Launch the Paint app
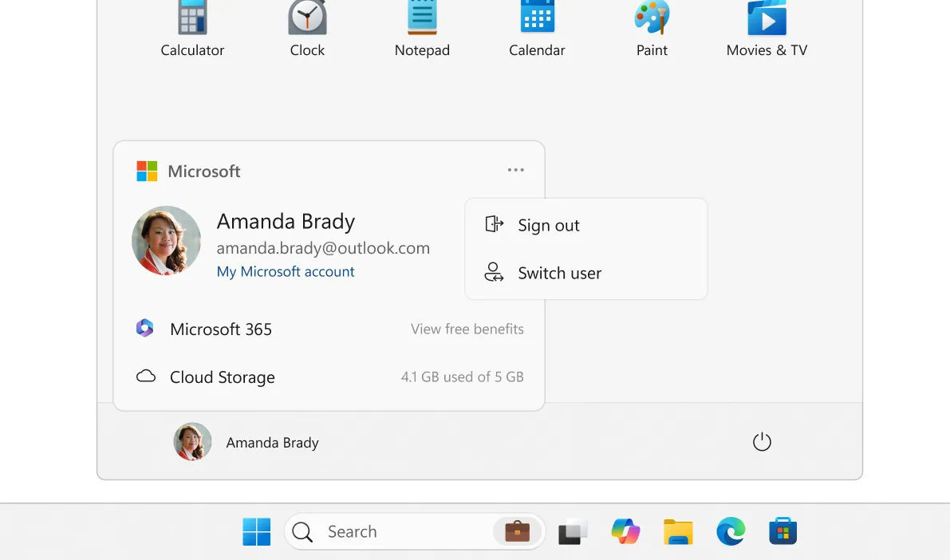 (652, 29)
